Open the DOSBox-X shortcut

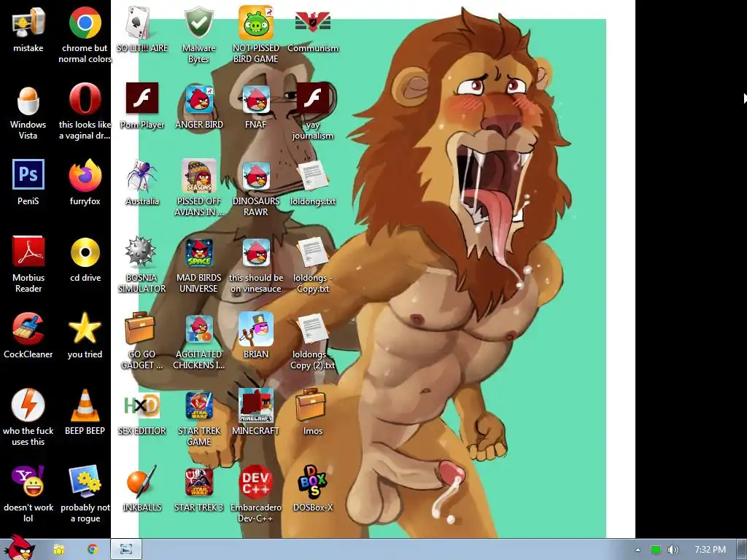pos(312,482)
